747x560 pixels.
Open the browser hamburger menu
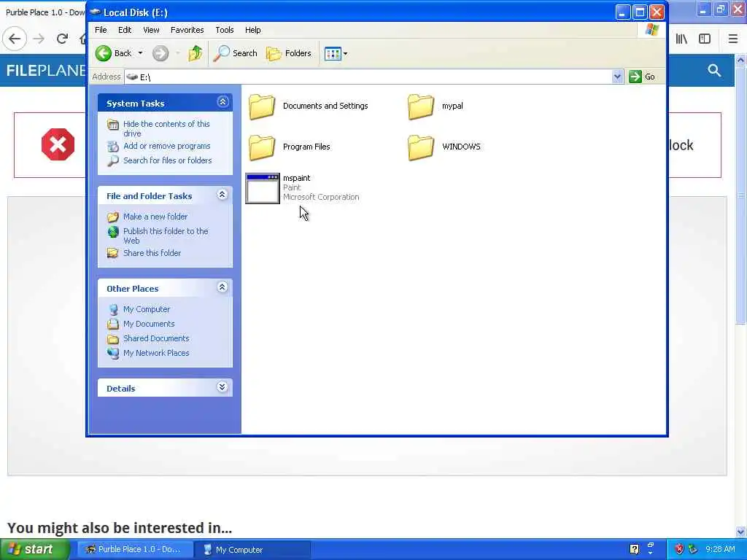733,39
